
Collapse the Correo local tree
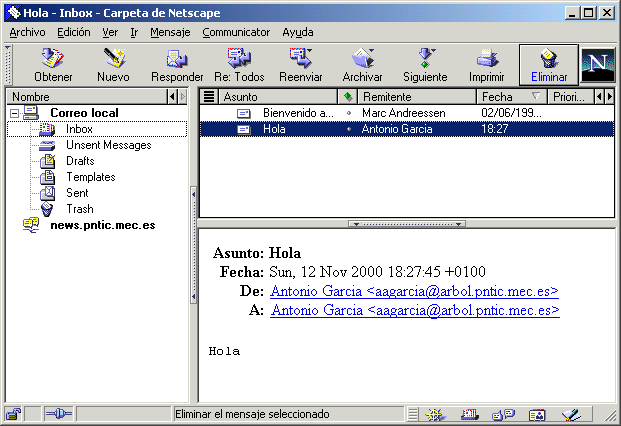click(x=14, y=114)
